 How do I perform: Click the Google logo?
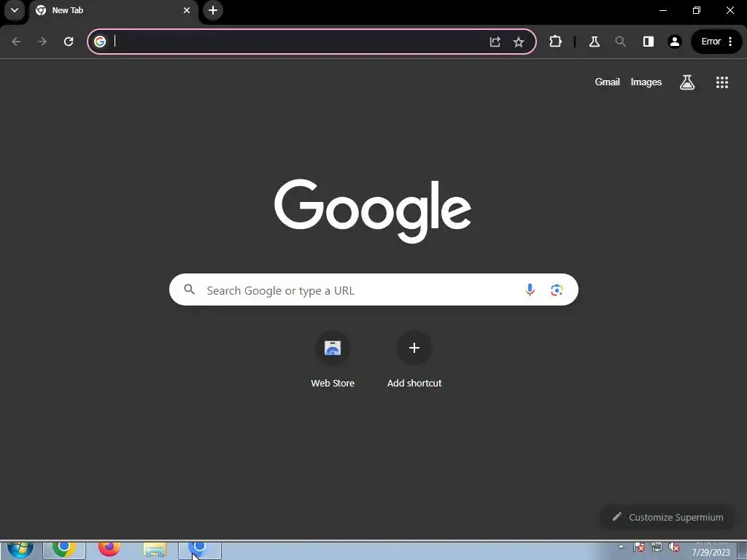(373, 211)
